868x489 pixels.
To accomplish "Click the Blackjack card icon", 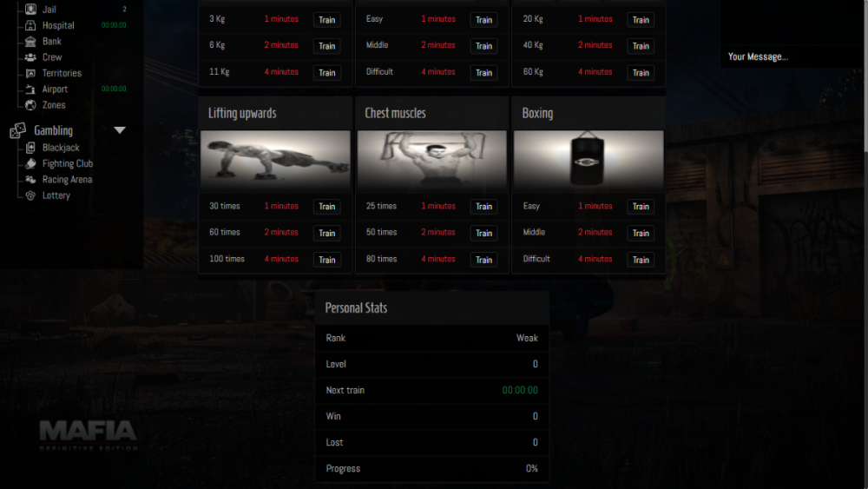I will (30, 148).
